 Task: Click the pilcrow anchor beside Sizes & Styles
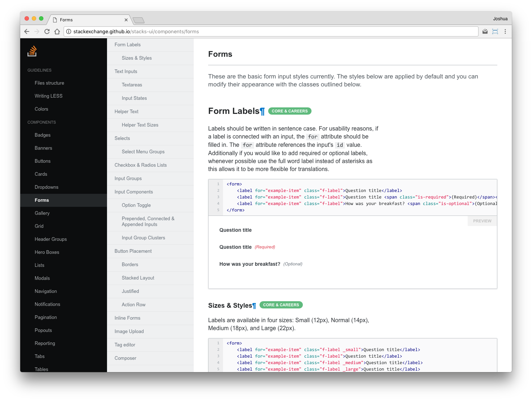[x=255, y=305]
